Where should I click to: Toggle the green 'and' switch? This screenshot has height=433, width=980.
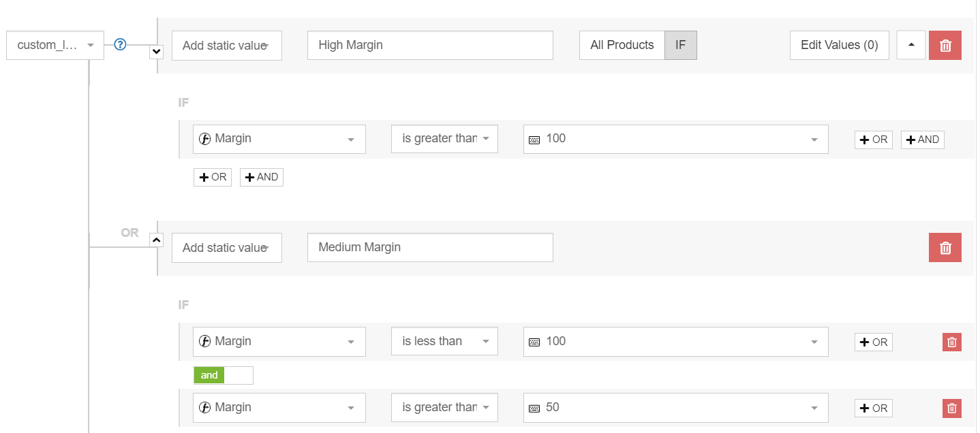(x=224, y=375)
